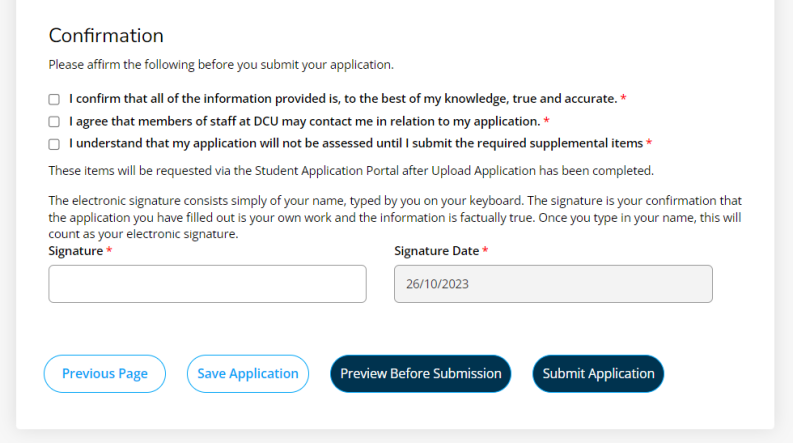Focus the Signature text field
This screenshot has height=443, width=793.
[207, 284]
